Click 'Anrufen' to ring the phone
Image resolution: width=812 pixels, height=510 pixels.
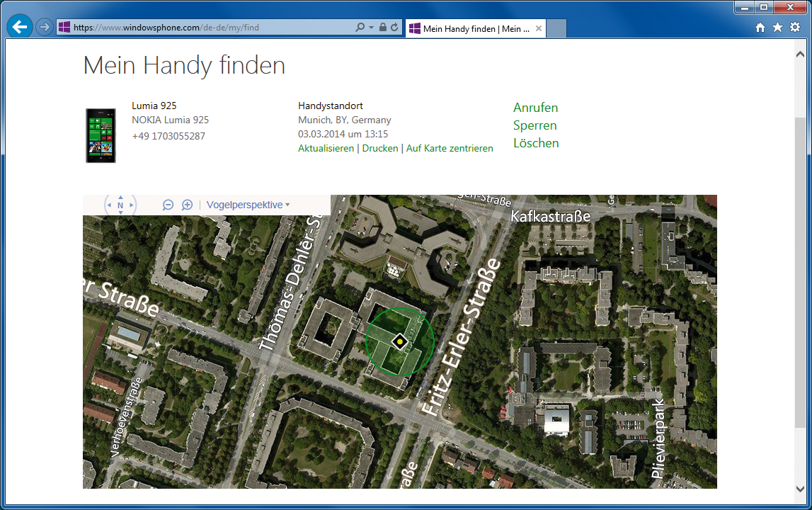point(535,108)
